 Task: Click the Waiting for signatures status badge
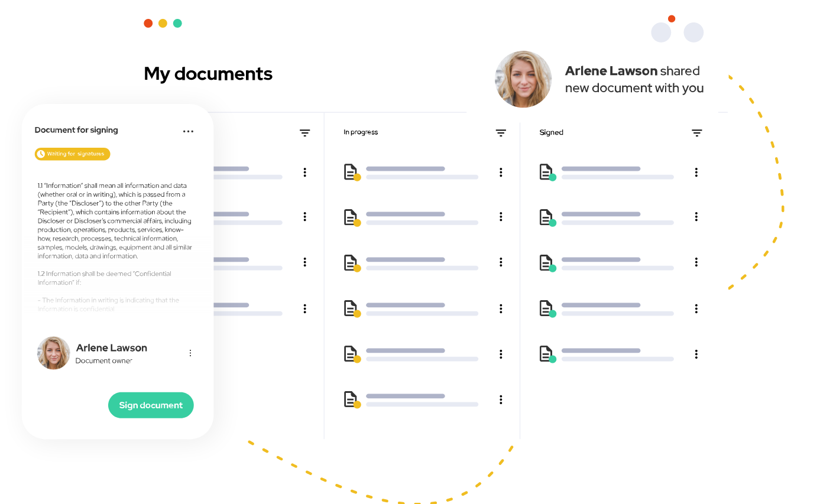73,154
